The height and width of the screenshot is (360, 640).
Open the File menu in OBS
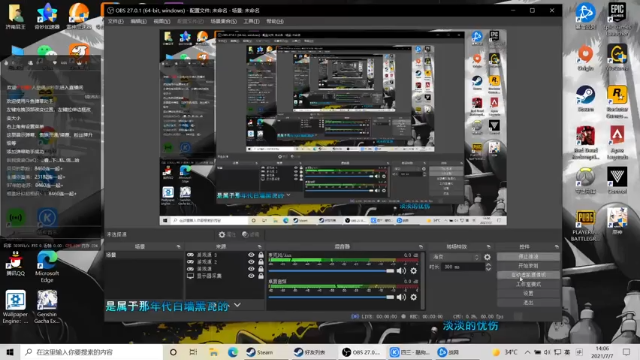[x=116, y=21]
